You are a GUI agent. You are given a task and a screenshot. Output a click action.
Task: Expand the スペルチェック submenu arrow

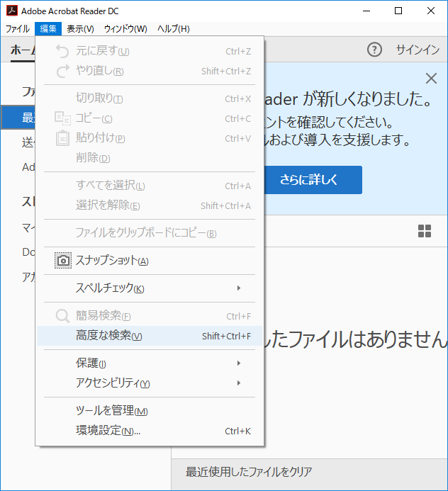239,288
